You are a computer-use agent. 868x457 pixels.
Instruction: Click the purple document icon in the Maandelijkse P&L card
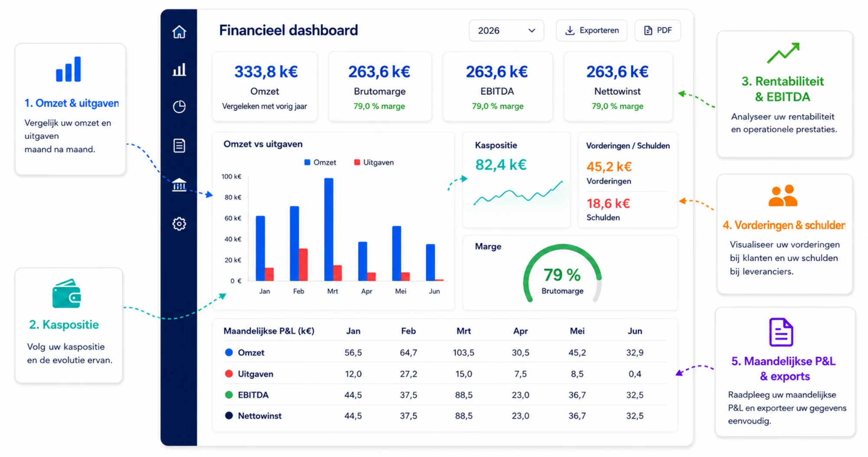point(781,332)
